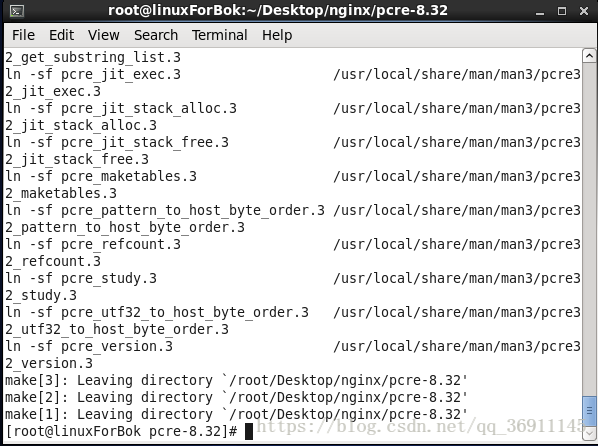The image size is (598, 446).
Task: Click the vertical scrollbar thumb
Action: click(589, 411)
